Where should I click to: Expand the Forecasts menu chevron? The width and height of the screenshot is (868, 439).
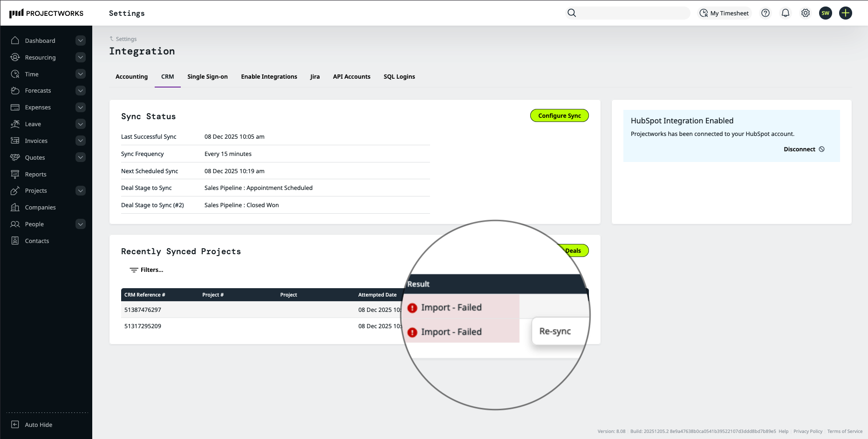[x=81, y=90]
